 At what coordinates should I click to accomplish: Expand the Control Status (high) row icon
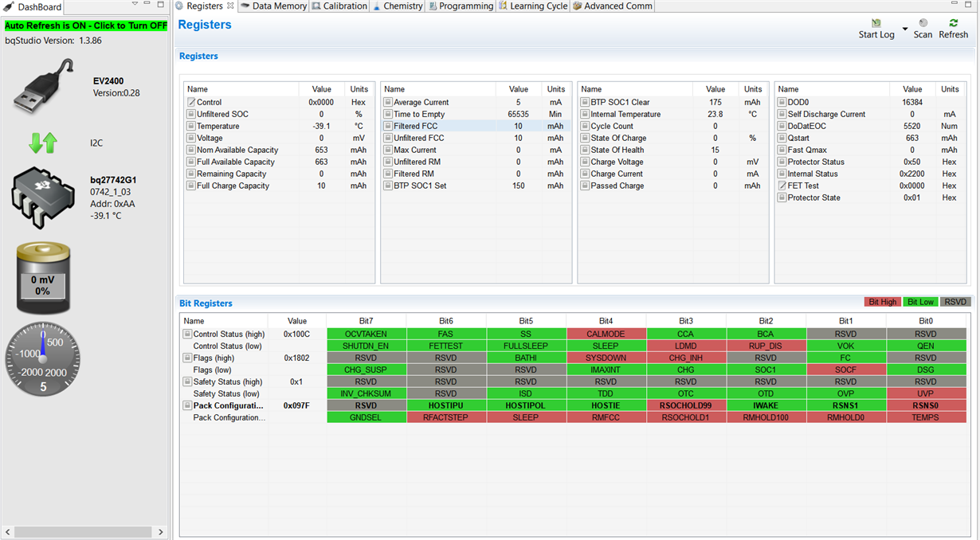click(188, 335)
